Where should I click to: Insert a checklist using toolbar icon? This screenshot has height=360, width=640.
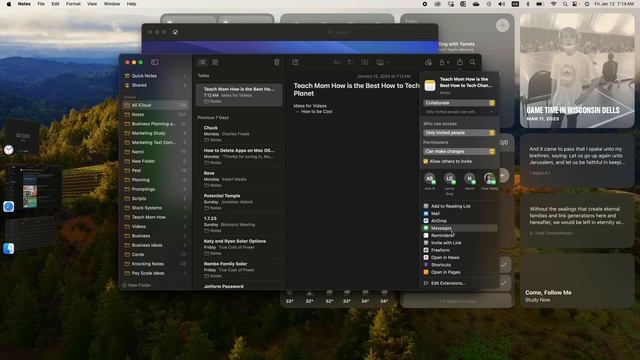click(351, 62)
